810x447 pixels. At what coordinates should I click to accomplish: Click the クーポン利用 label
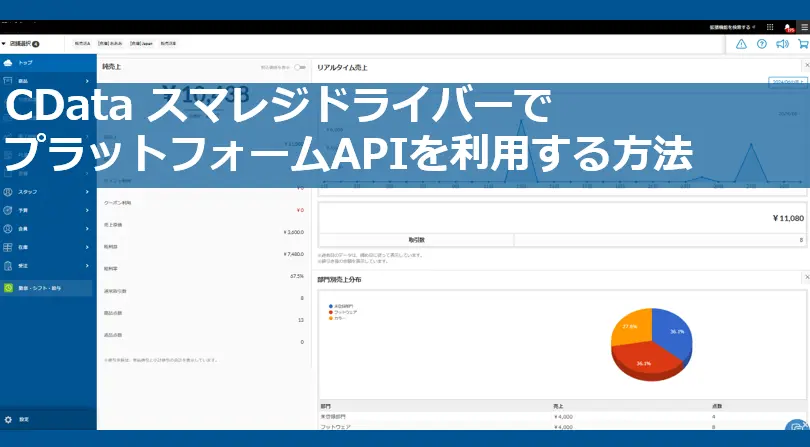117,203
